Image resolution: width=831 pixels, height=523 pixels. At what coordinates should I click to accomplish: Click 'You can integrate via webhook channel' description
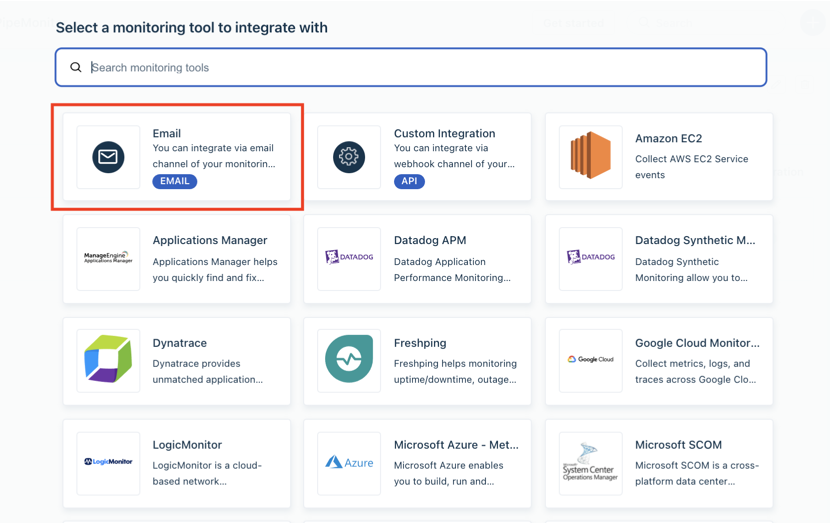(x=454, y=156)
